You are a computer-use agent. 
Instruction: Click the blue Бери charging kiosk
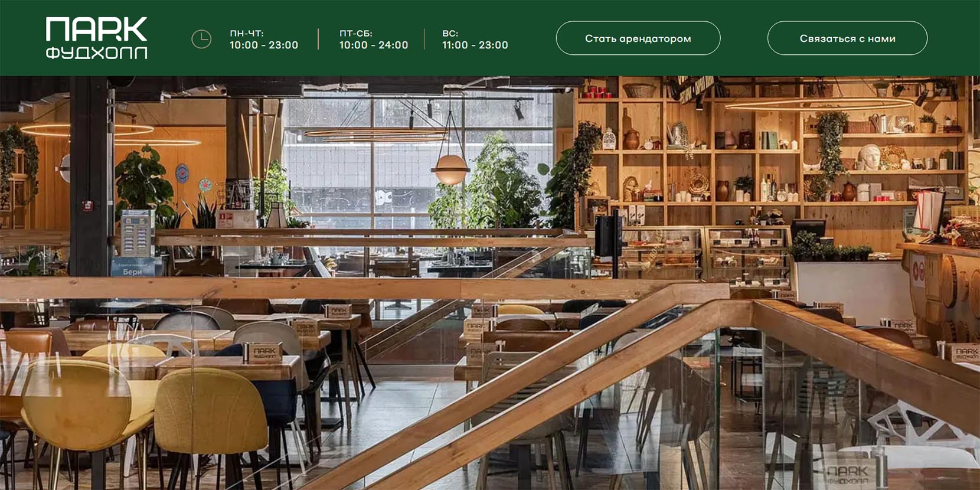pyautogui.click(x=135, y=243)
